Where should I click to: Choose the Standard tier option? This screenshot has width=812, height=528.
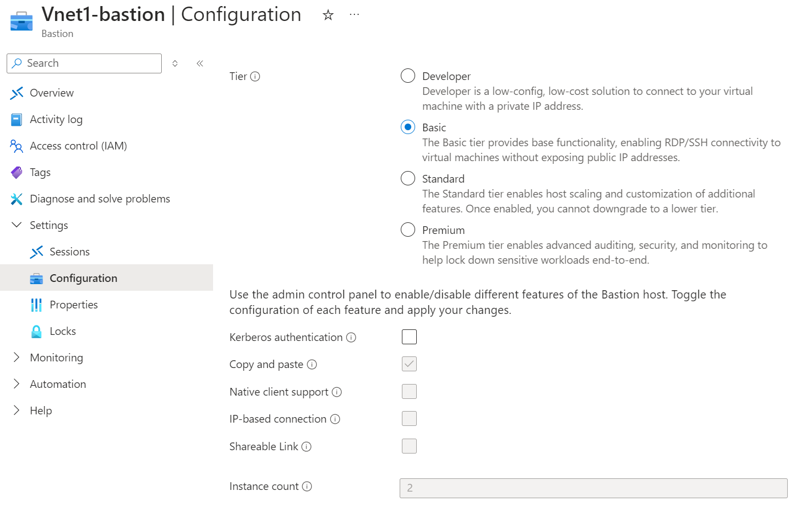pyautogui.click(x=408, y=178)
